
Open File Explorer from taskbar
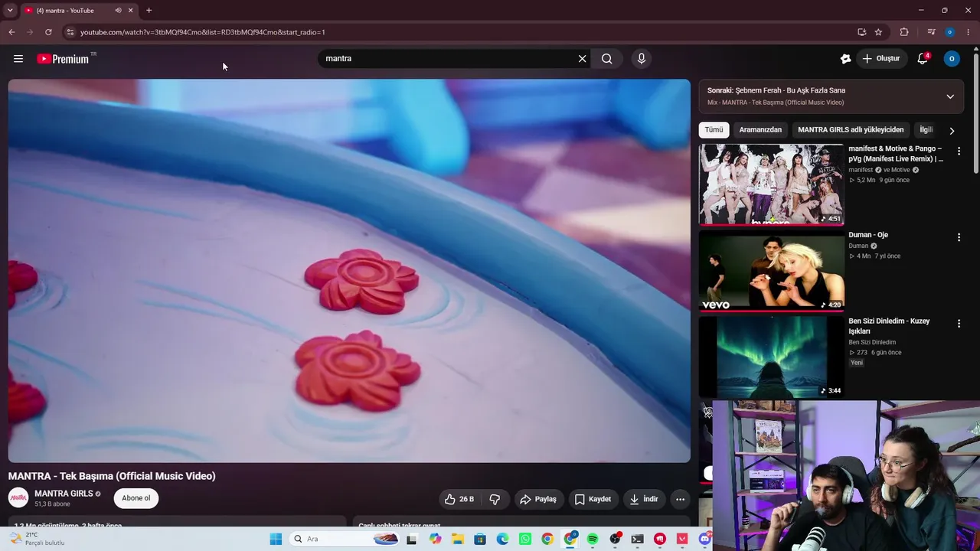coord(457,540)
